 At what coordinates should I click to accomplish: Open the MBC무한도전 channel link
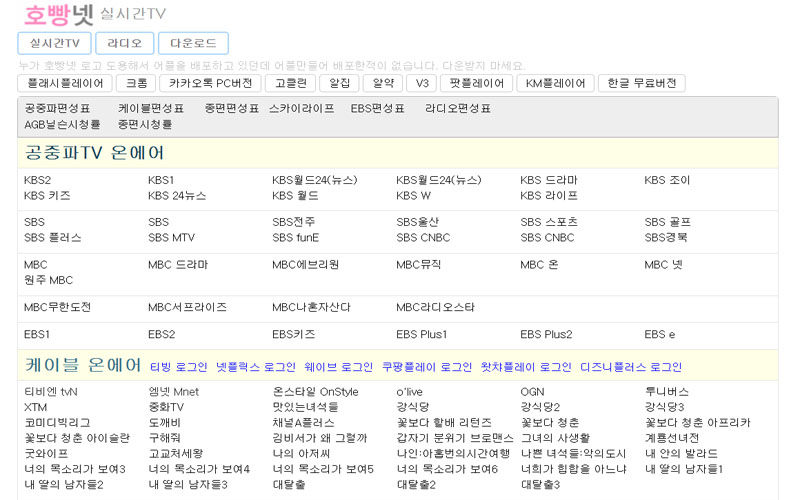[57, 307]
